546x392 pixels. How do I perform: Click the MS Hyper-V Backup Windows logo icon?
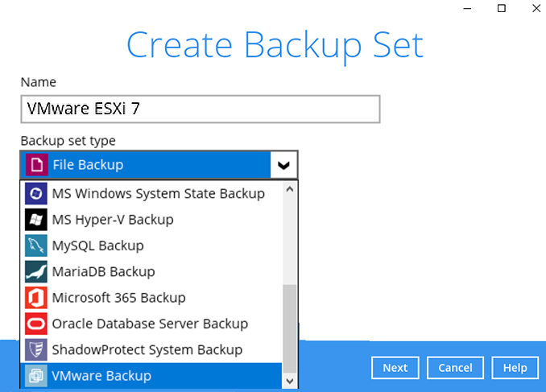36,220
